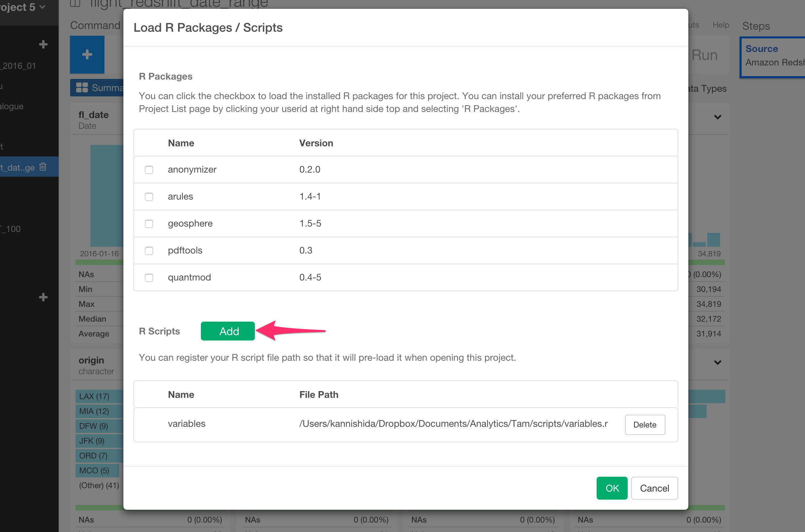Enable the anonymizer package checkbox
Screen dimensions: 805x532
click(x=149, y=170)
